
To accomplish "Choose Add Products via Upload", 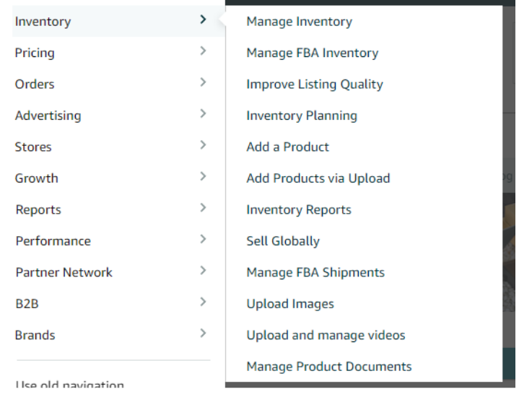I will (x=318, y=178).
